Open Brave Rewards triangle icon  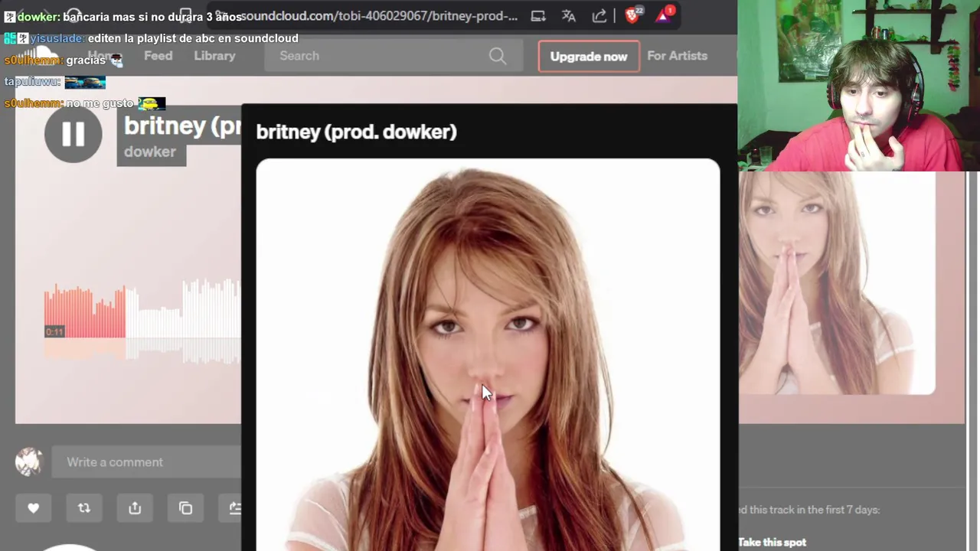pyautogui.click(x=665, y=15)
